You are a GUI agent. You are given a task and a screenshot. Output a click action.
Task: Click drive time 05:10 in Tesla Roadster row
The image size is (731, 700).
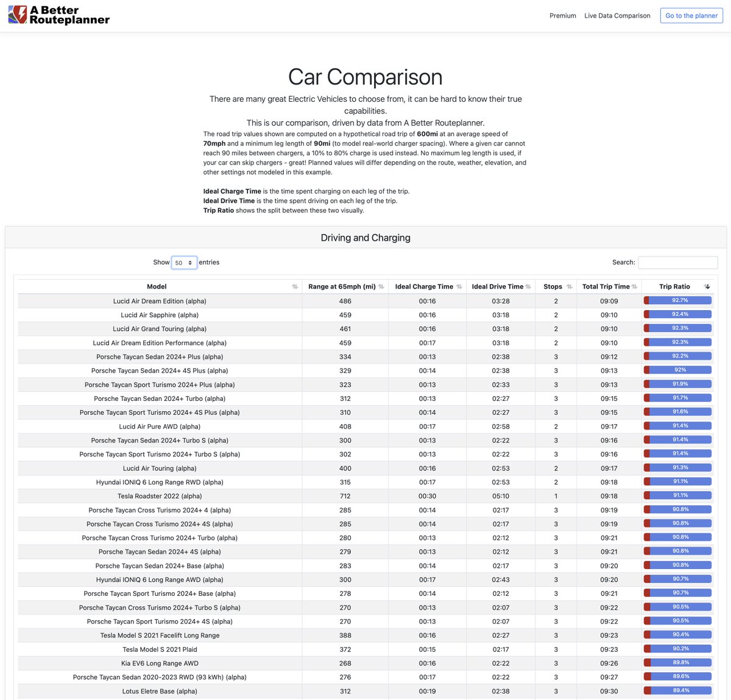point(501,497)
